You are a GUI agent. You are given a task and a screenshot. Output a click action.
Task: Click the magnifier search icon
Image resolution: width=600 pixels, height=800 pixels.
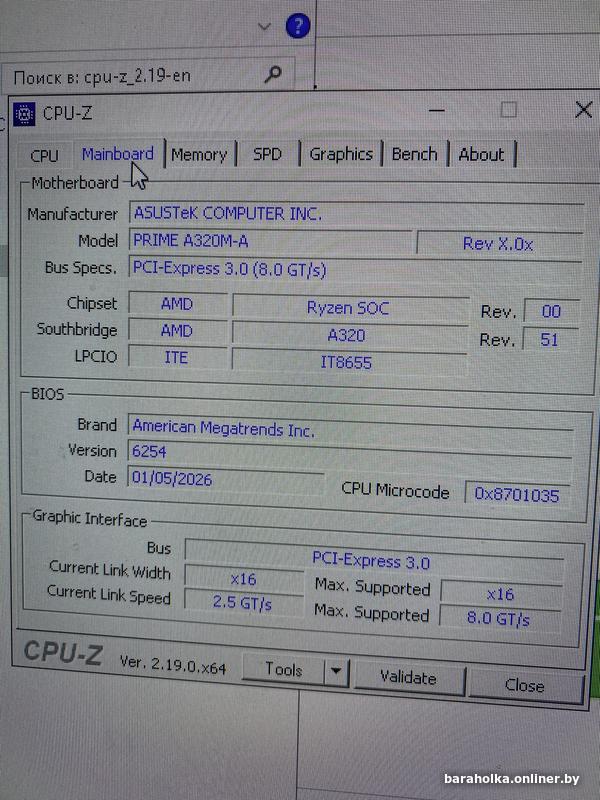[x=273, y=75]
